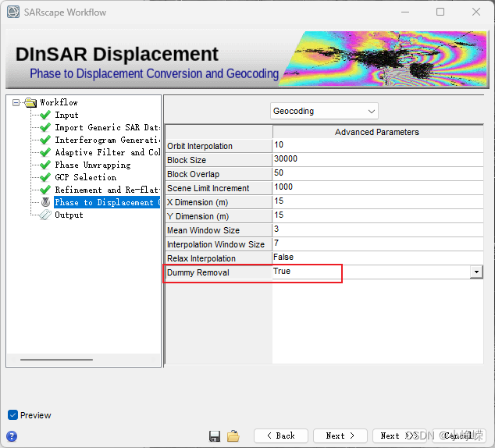Click the Relax Interpolation label

[x=201, y=258]
